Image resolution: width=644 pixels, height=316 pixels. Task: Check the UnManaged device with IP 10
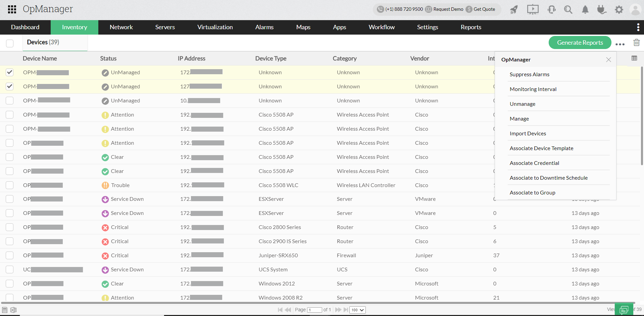(x=10, y=100)
